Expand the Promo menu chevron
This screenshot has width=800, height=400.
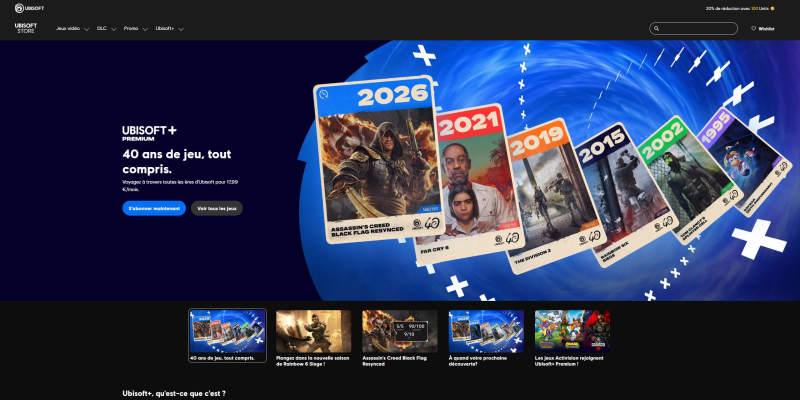145,29
